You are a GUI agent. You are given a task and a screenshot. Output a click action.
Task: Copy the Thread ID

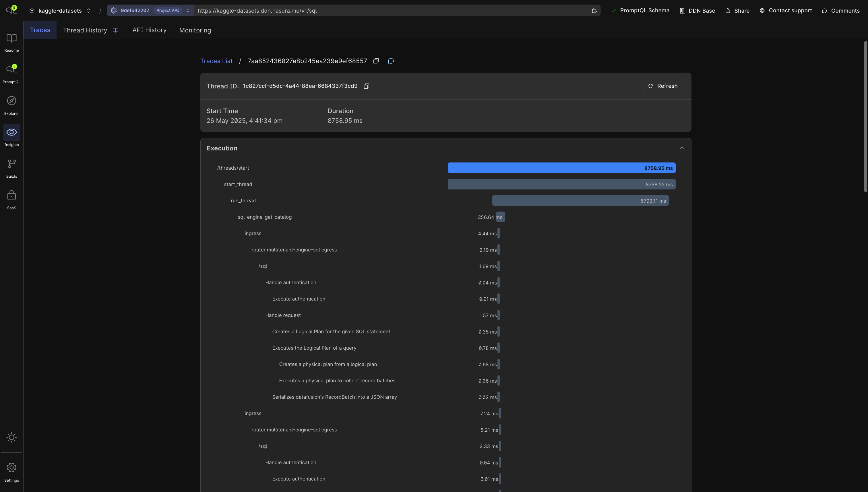366,86
